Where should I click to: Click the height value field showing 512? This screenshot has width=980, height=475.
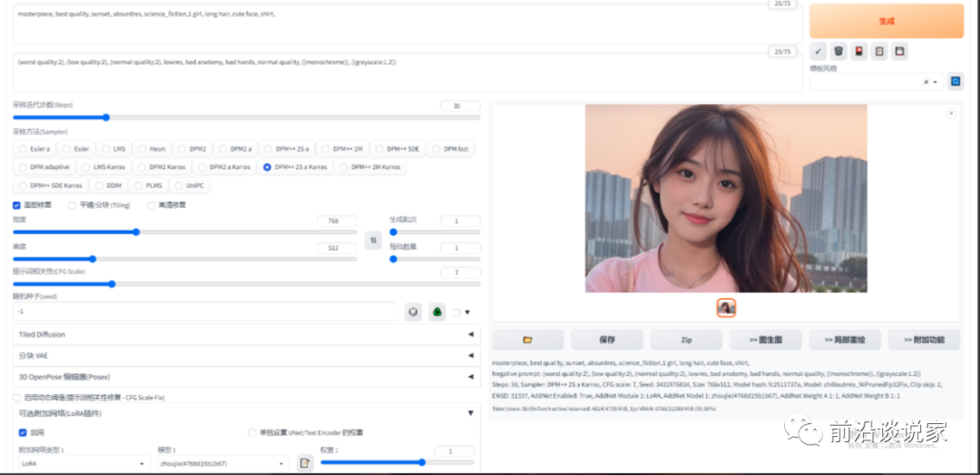(x=337, y=248)
